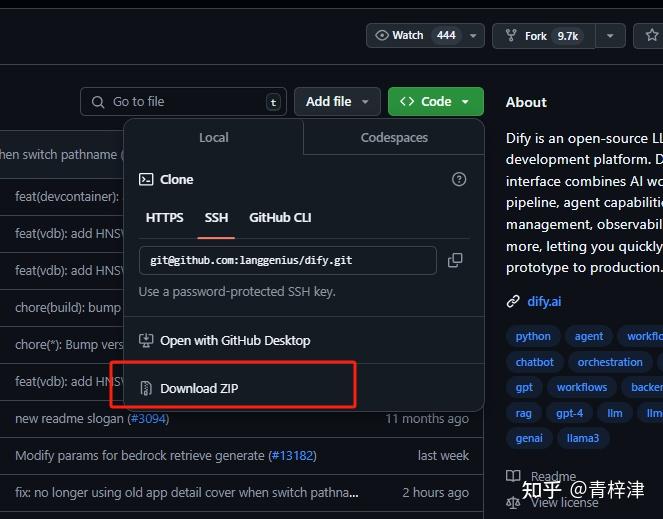
Task: Click the eye icon on Watch
Action: [382, 35]
